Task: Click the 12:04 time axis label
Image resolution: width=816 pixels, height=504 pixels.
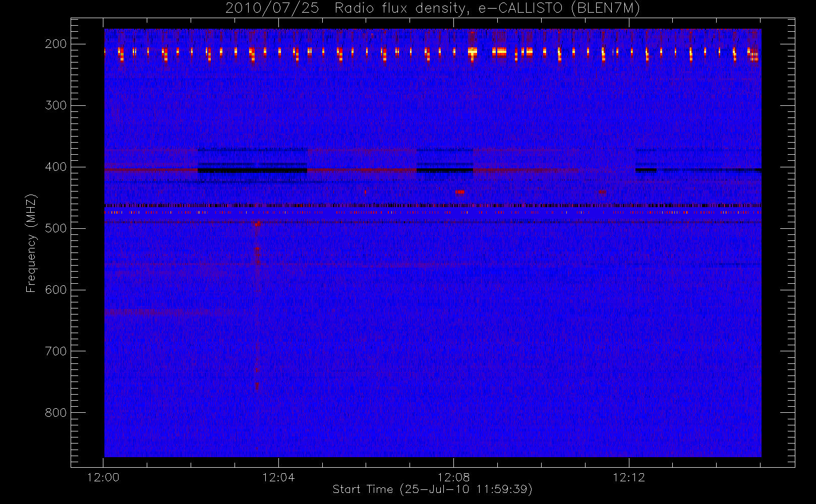Action: (278, 477)
